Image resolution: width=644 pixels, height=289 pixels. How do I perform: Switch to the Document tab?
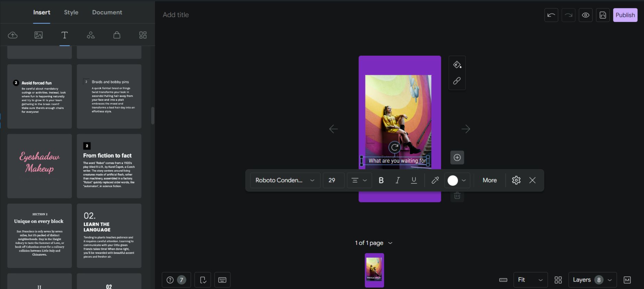tap(107, 12)
